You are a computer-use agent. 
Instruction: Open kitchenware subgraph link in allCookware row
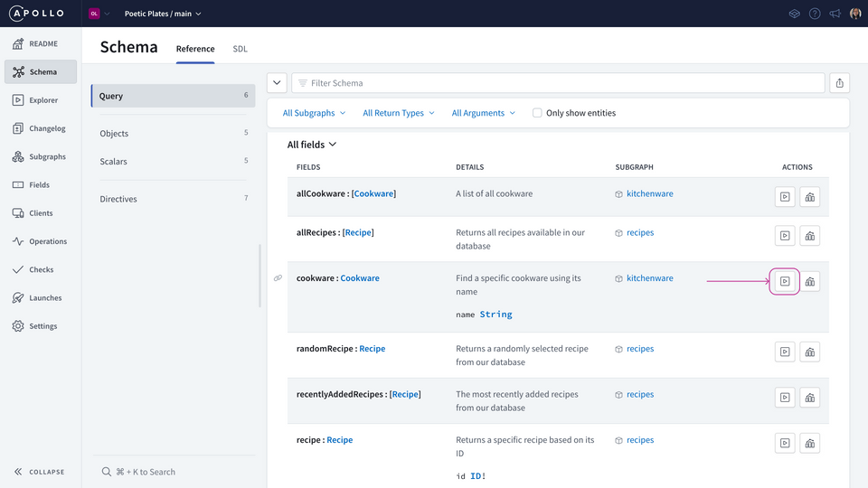[650, 193]
